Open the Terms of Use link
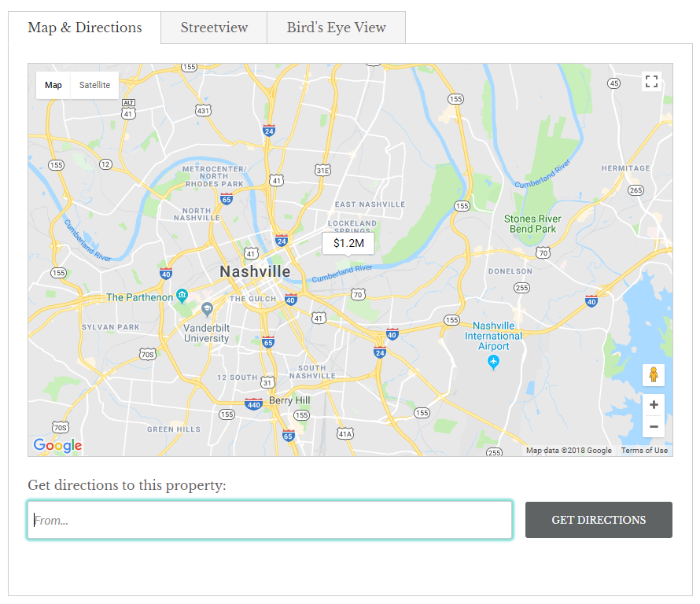The image size is (700, 604). tap(644, 451)
